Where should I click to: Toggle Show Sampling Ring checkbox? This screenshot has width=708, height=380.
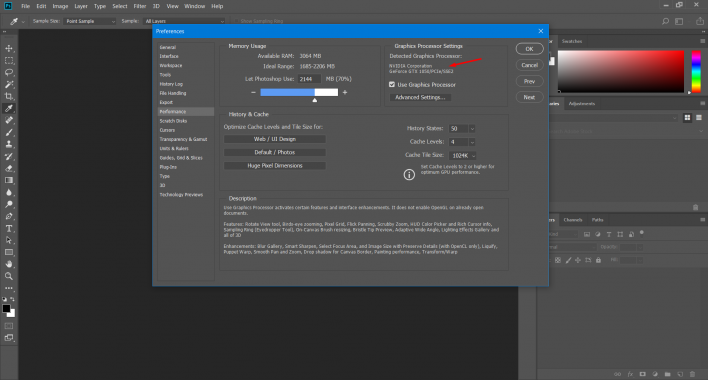pyautogui.click(x=236, y=21)
